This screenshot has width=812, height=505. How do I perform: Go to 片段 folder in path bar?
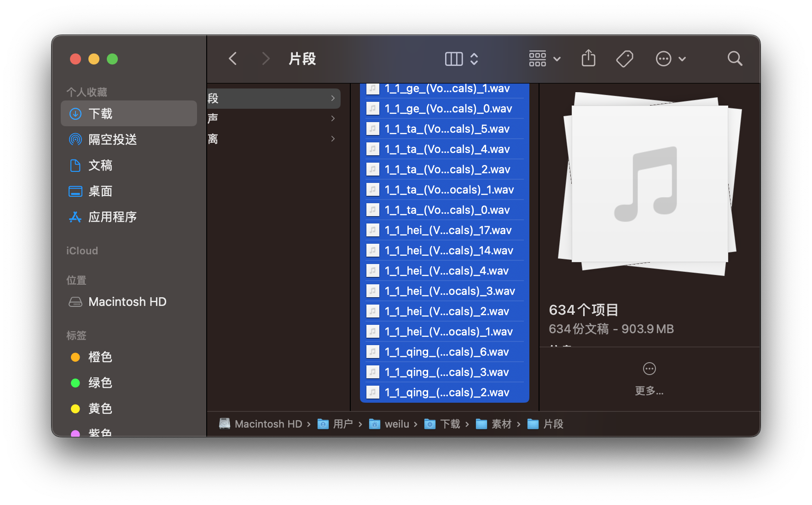coord(545,424)
